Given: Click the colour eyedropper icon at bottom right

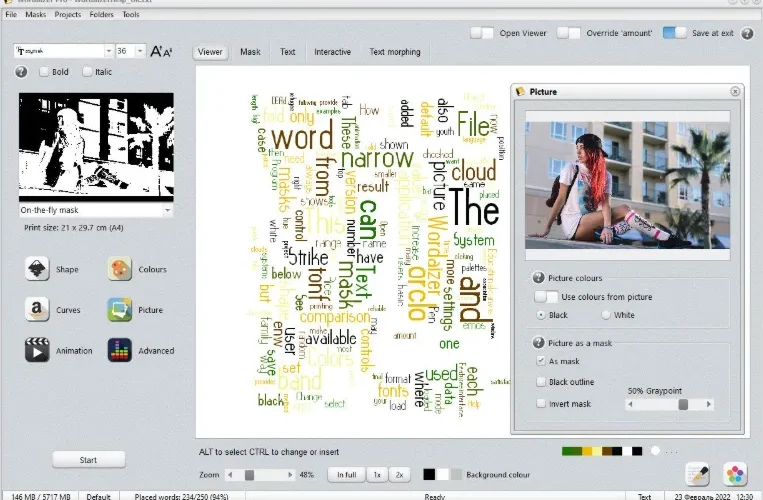Looking at the screenshot, I should coord(697,474).
